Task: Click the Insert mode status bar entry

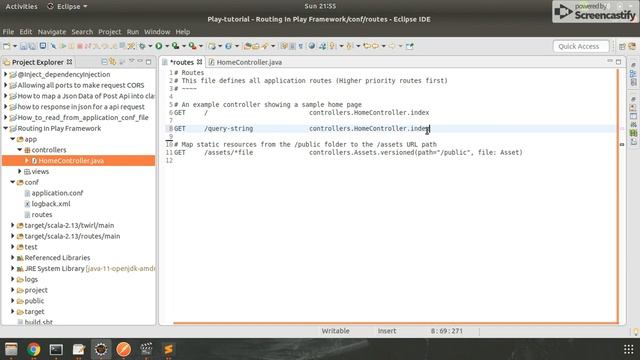Action: [x=387, y=331]
